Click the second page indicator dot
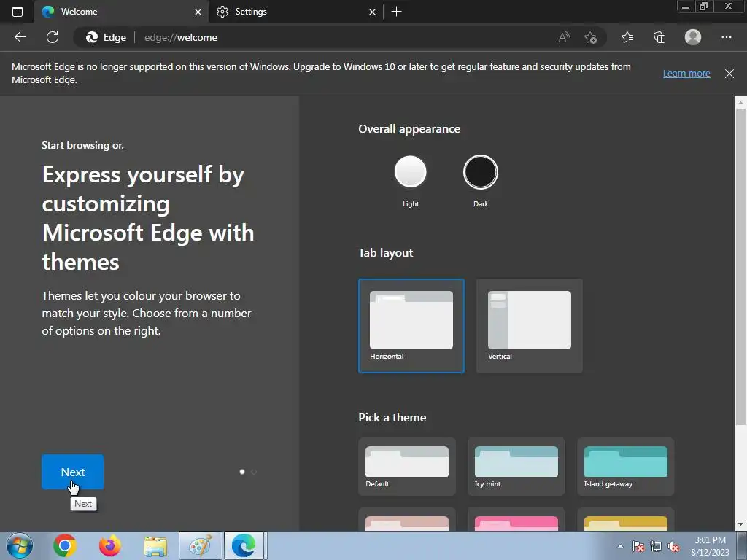Image resolution: width=747 pixels, height=560 pixels. coord(253,472)
